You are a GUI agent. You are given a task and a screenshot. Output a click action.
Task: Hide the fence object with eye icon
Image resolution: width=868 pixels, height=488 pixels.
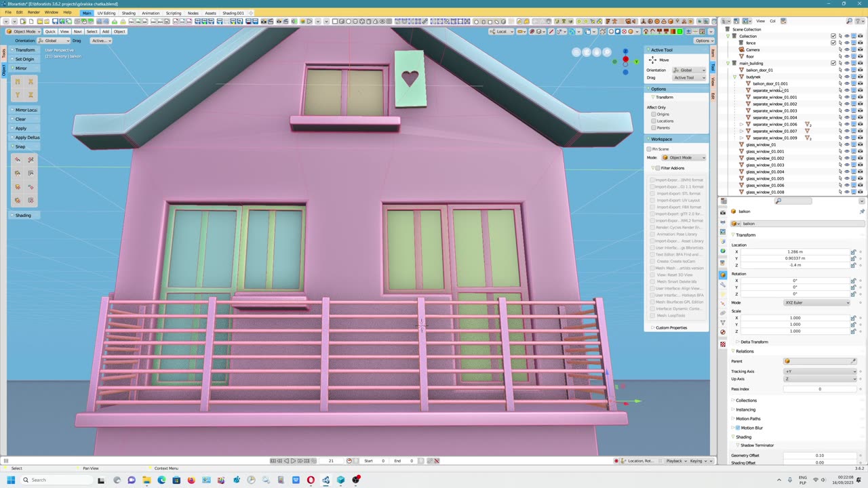[846, 43]
